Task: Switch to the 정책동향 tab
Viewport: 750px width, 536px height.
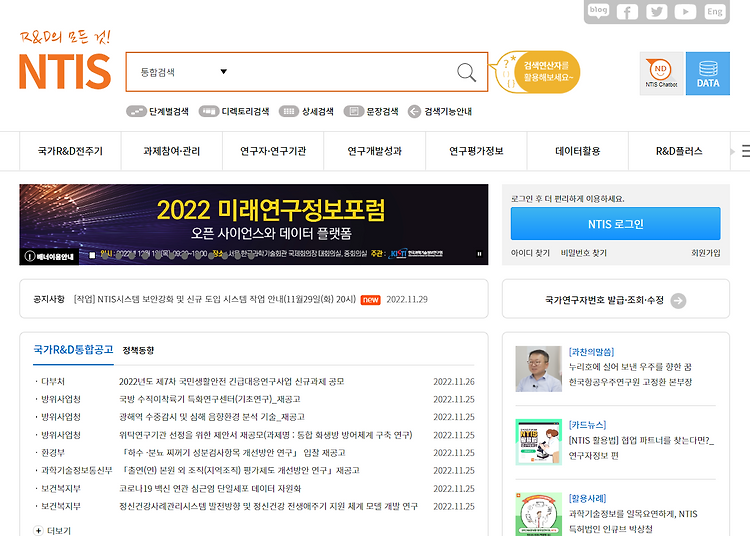Action: coord(138,350)
